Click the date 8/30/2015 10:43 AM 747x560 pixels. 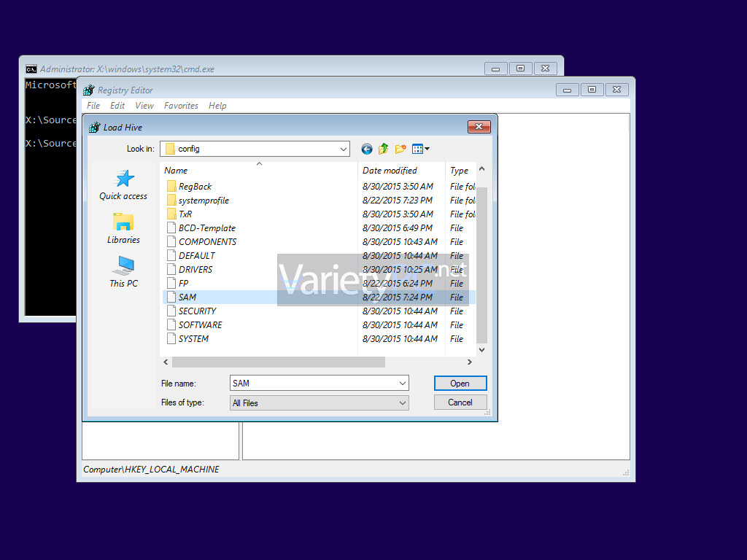coord(400,242)
